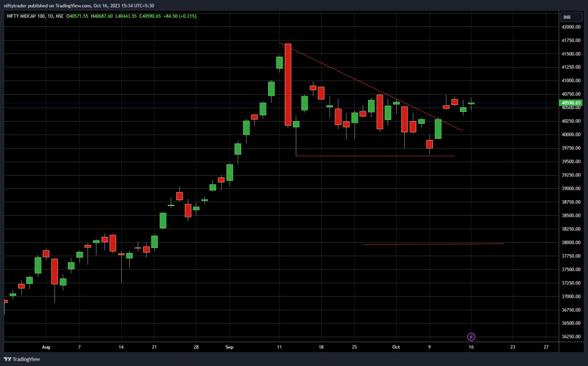Click the 39750.00 price axis label

[571, 148]
